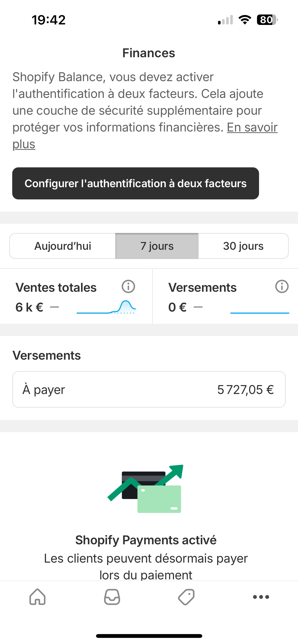
Task: Open the Orders inbox icon
Action: coord(112,597)
